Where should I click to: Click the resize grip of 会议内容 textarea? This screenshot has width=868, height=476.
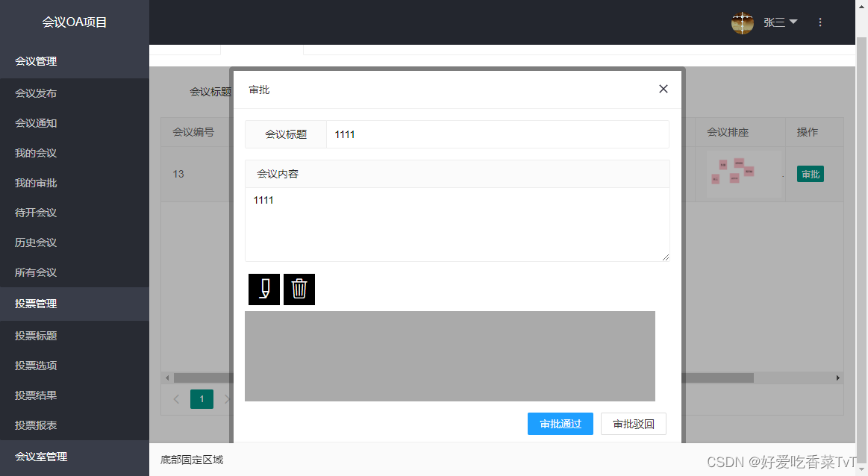click(x=666, y=257)
